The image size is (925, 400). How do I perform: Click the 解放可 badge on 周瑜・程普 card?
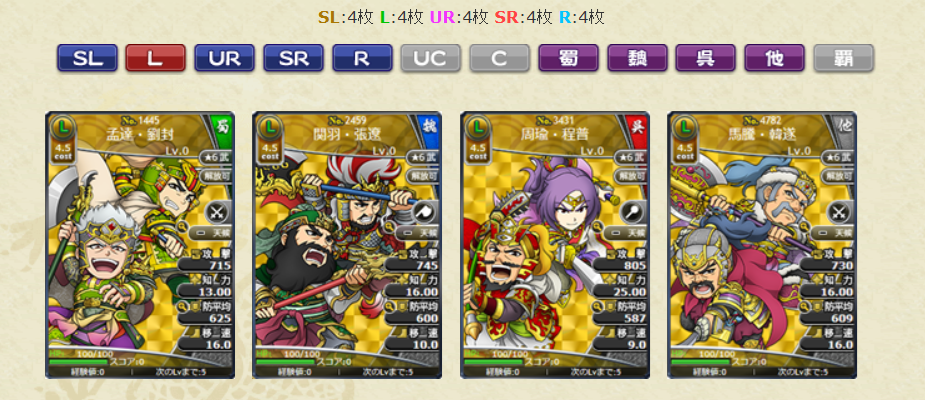[x=630, y=176]
